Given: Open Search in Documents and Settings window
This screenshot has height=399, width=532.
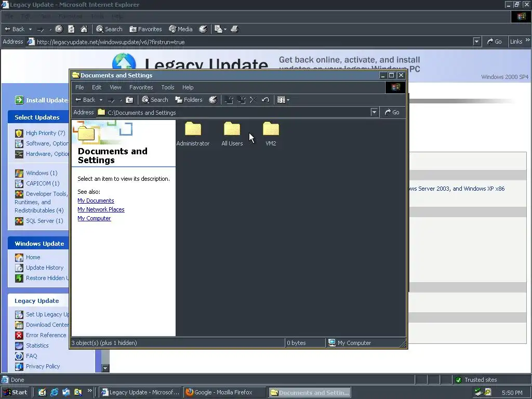Looking at the screenshot, I should pos(155,100).
